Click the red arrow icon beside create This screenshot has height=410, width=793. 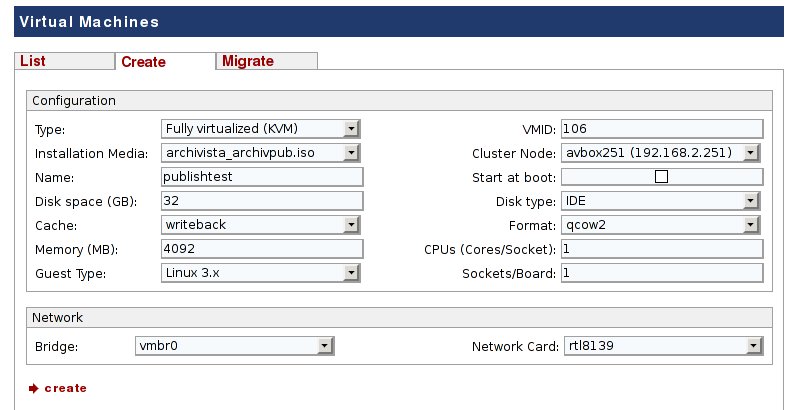(x=33, y=388)
